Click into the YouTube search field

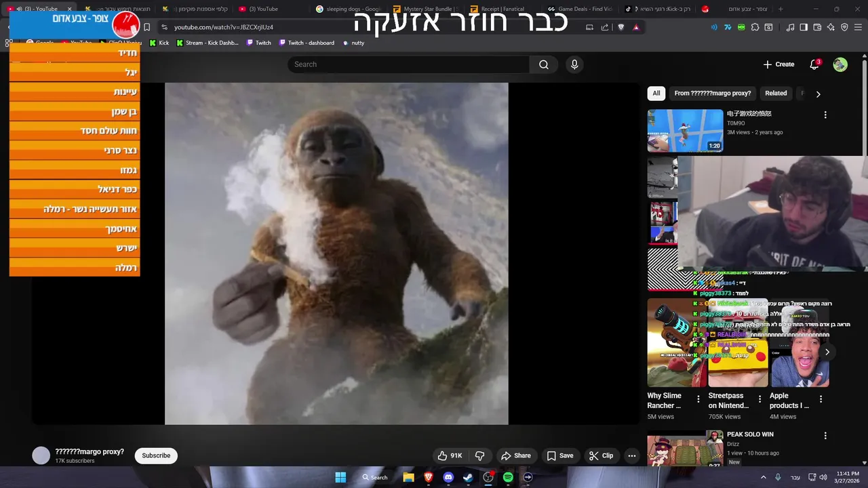408,64
